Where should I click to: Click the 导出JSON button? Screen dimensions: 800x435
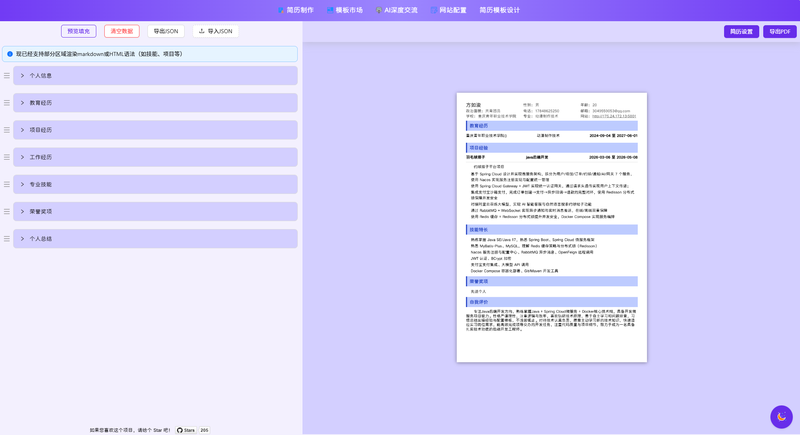[166, 31]
